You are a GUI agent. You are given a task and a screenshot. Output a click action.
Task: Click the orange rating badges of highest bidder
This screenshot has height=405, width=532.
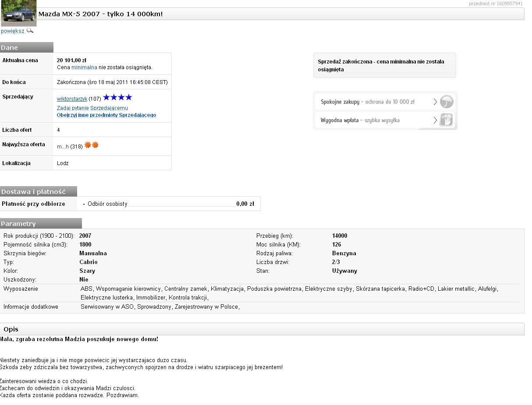(92, 145)
